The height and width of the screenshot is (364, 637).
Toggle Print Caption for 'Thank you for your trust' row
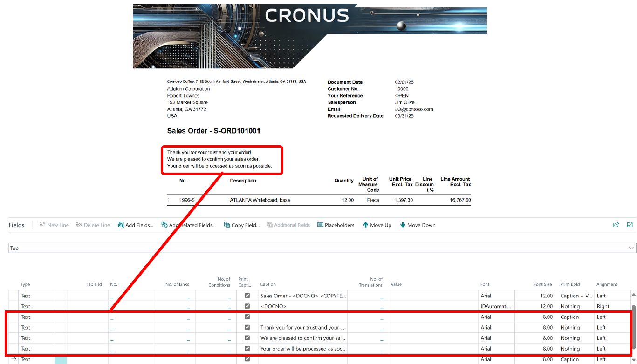(247, 327)
